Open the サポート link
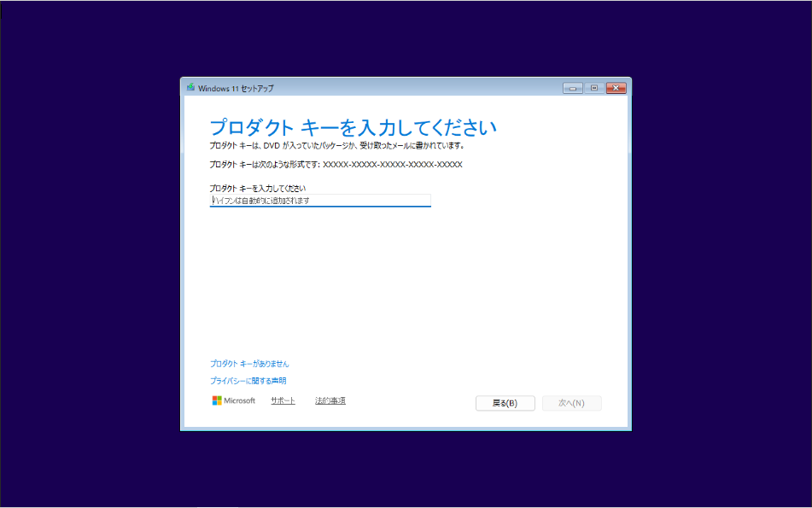 point(283,400)
